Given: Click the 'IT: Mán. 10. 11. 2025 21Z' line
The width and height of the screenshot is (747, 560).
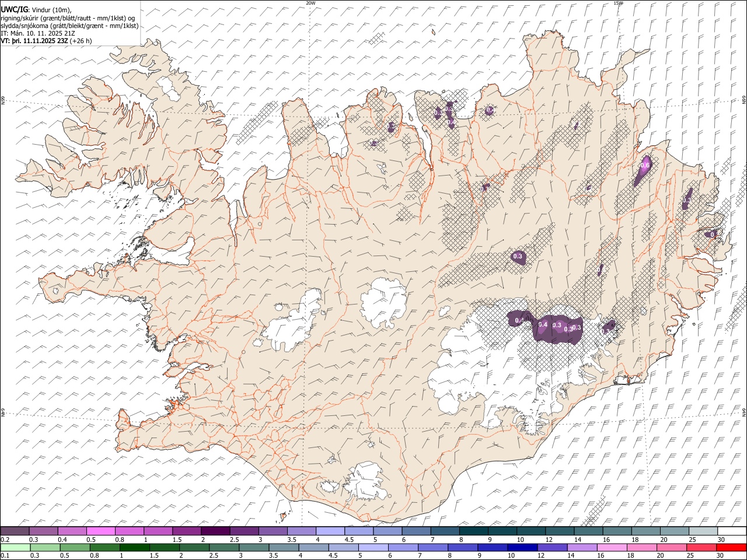Looking at the screenshot, I should [38, 33].
